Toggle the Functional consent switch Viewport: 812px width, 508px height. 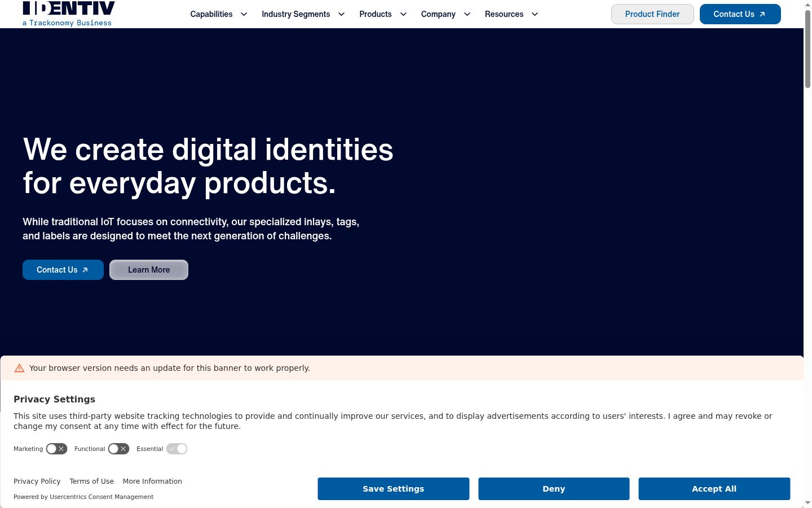coord(118,449)
